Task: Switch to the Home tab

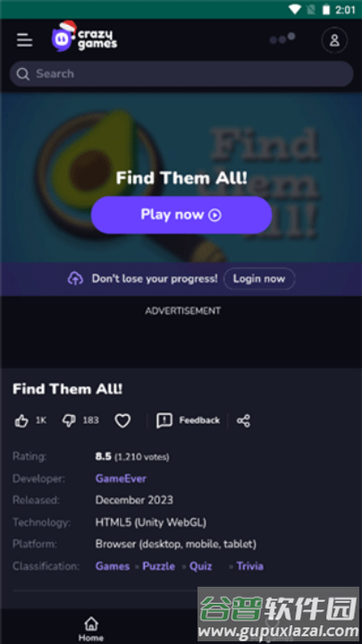Action: (91, 629)
